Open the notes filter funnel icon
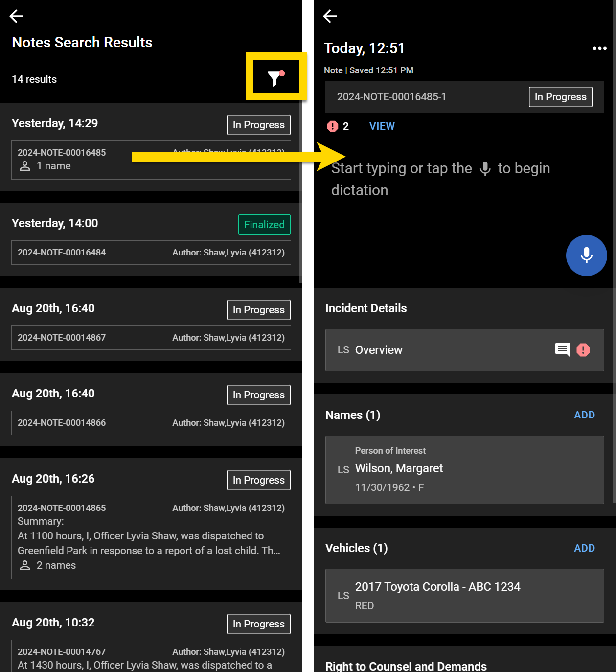 (275, 77)
